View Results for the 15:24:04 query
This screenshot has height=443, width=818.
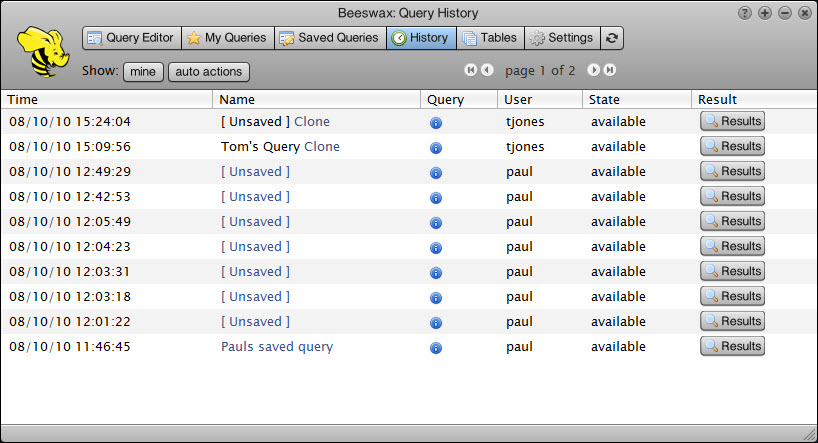click(x=732, y=121)
